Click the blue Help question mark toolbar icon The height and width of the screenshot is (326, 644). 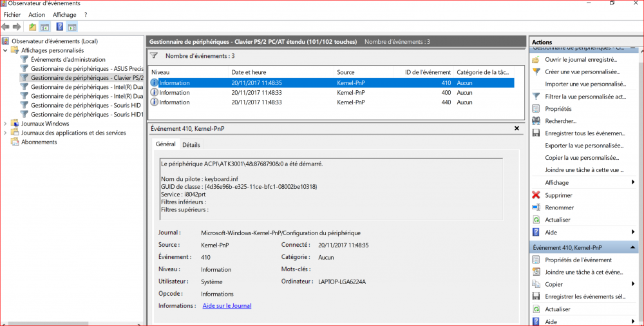(59, 27)
